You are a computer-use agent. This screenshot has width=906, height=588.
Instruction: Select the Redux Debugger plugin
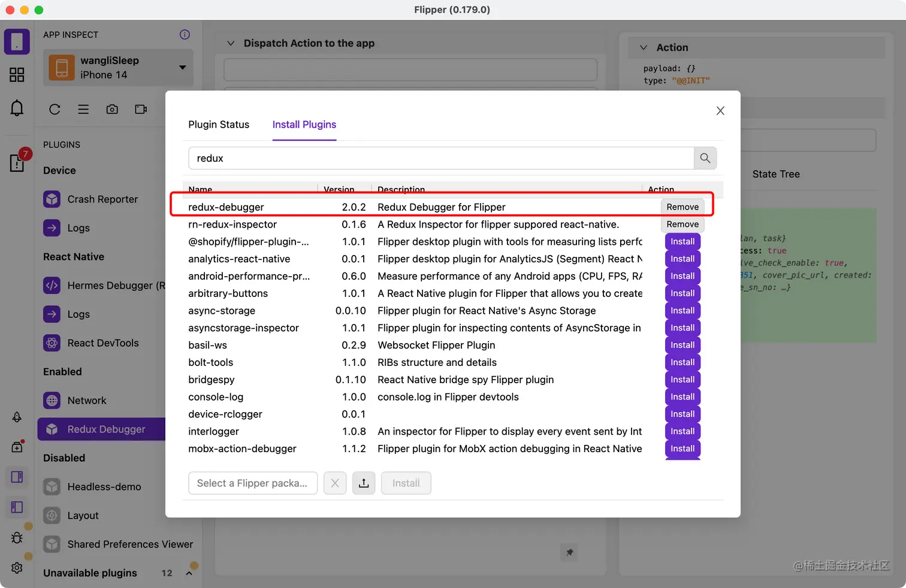pyautogui.click(x=102, y=429)
